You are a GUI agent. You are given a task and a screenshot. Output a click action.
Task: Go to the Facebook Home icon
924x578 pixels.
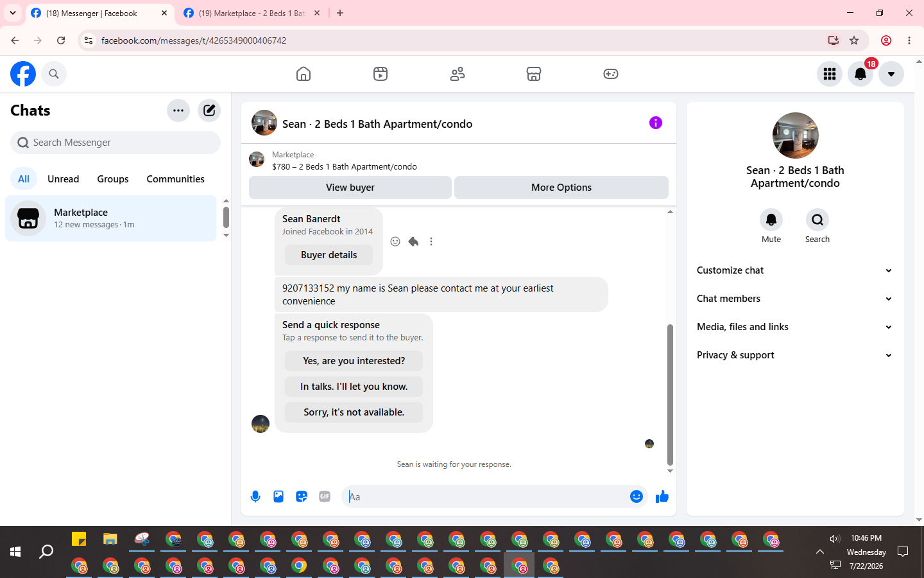(304, 74)
